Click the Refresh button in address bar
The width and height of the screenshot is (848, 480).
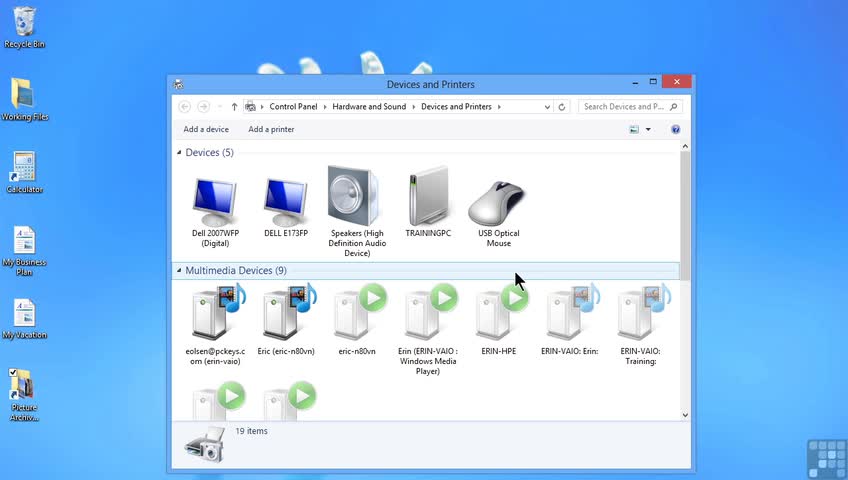561,107
